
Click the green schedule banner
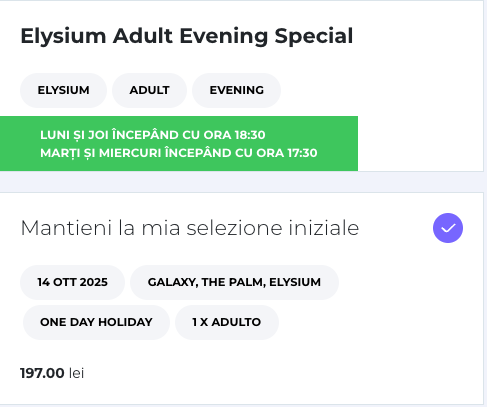coord(179,144)
